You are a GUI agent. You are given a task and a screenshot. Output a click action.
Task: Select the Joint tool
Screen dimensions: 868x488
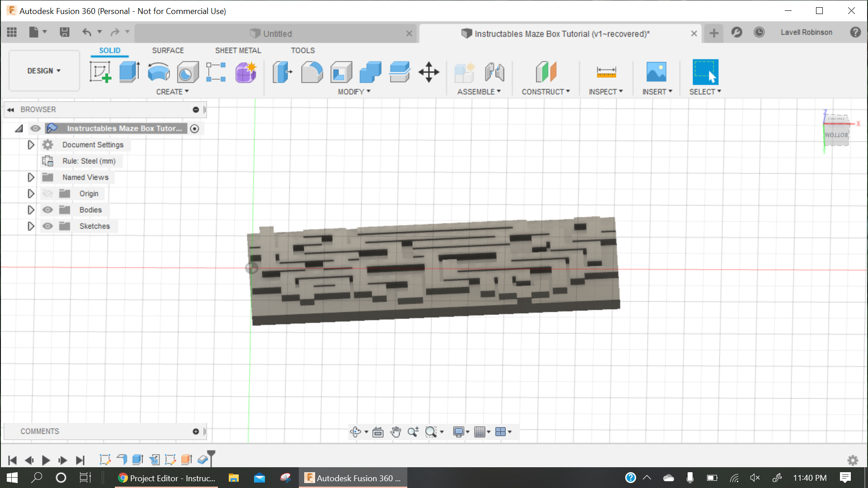(x=495, y=72)
